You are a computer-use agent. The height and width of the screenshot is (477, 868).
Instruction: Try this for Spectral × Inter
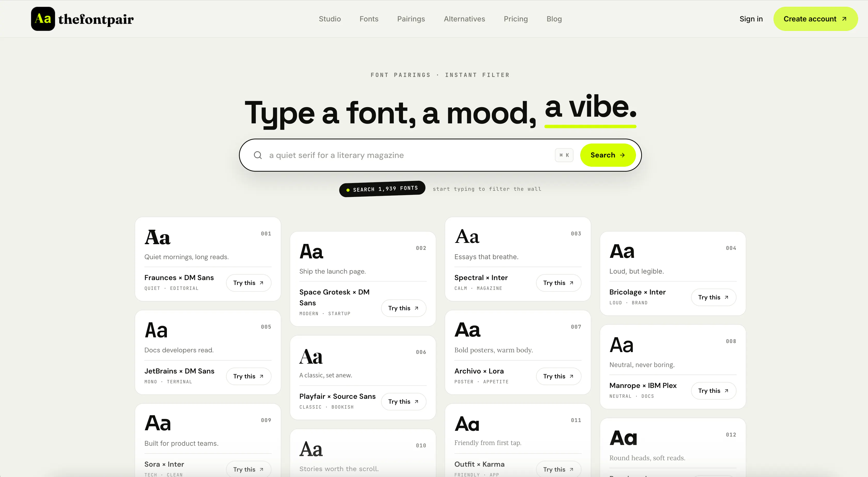pyautogui.click(x=558, y=283)
